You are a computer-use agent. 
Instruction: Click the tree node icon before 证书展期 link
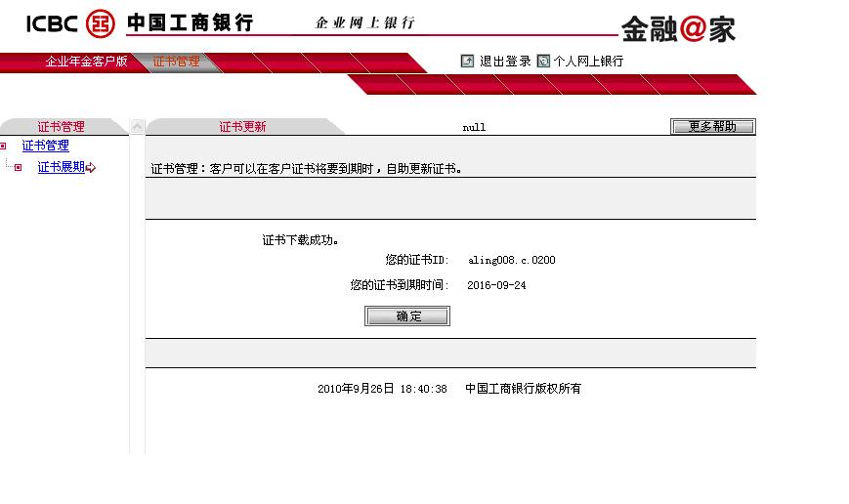(18, 168)
